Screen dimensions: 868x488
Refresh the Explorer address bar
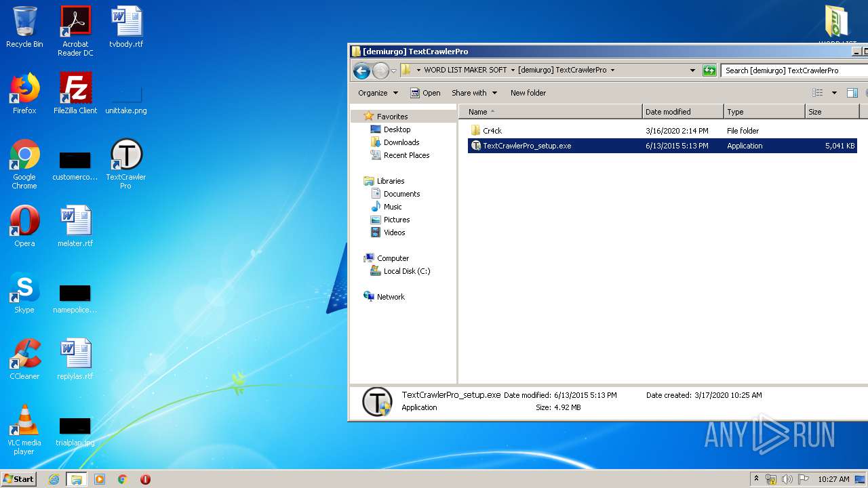(x=709, y=70)
